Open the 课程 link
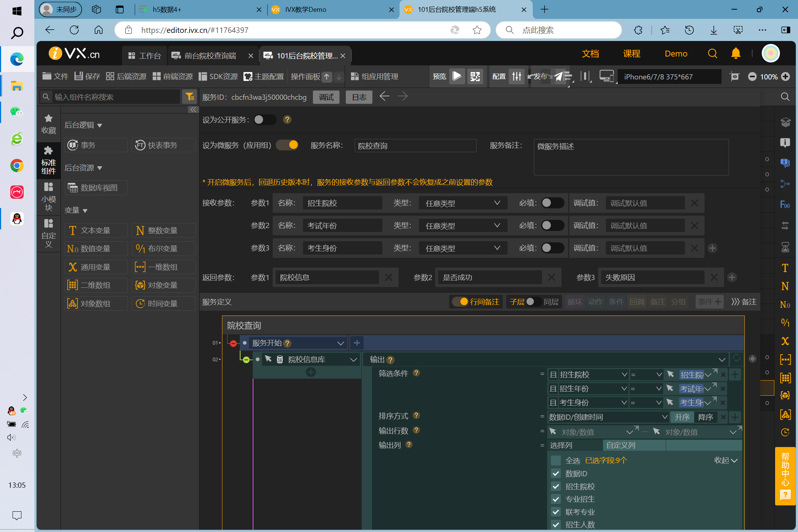 [x=632, y=54]
